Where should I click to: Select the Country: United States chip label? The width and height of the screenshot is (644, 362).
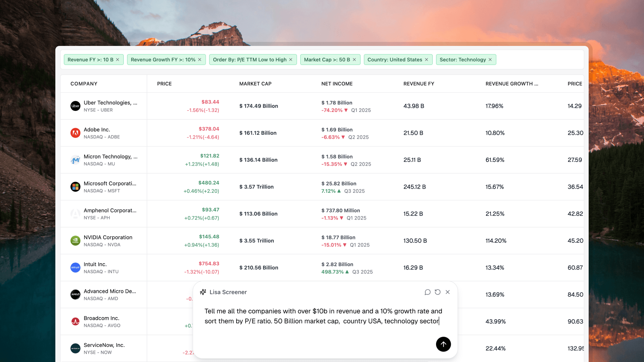395,60
